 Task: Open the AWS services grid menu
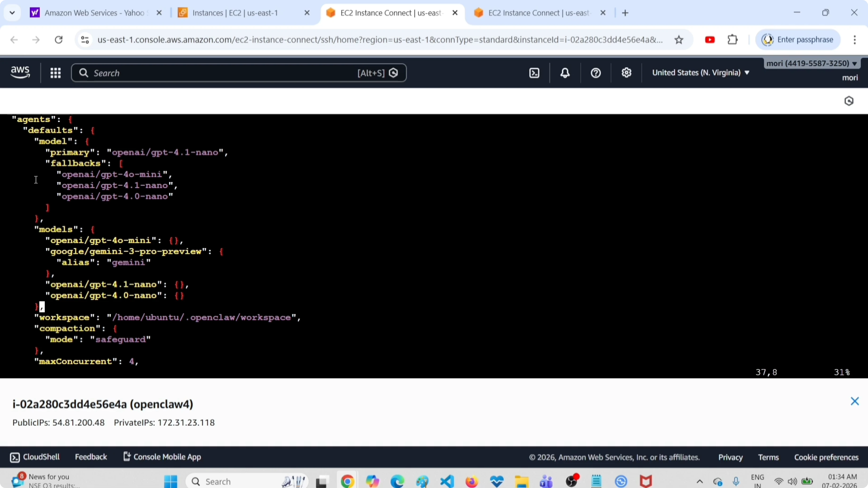[56, 73]
